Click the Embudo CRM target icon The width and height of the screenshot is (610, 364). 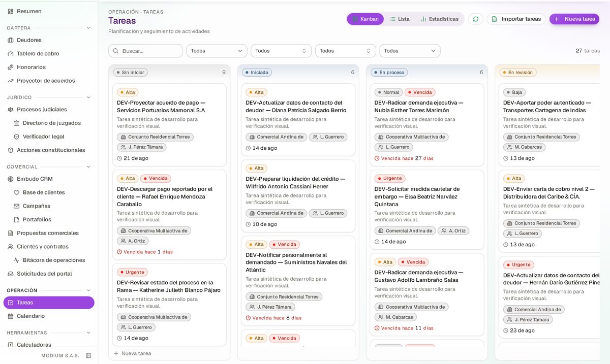11,179
